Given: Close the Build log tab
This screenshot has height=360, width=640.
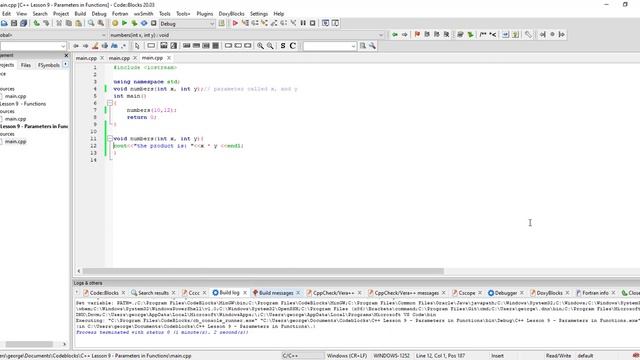Looking at the screenshot, I should (x=245, y=293).
